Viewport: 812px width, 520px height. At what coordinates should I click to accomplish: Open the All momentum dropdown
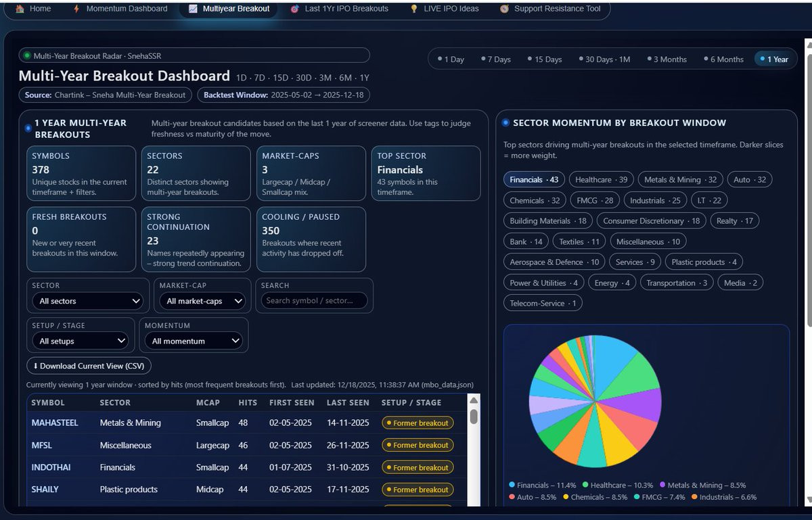click(193, 341)
